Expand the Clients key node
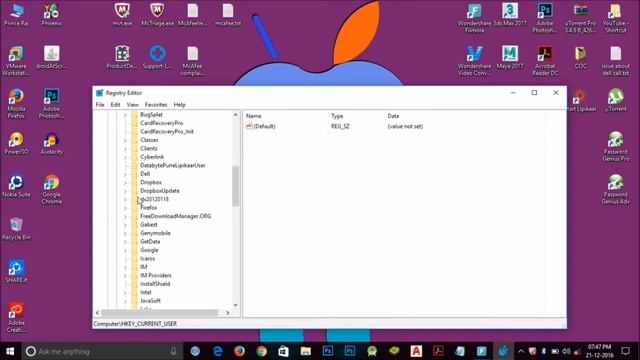 [125, 149]
